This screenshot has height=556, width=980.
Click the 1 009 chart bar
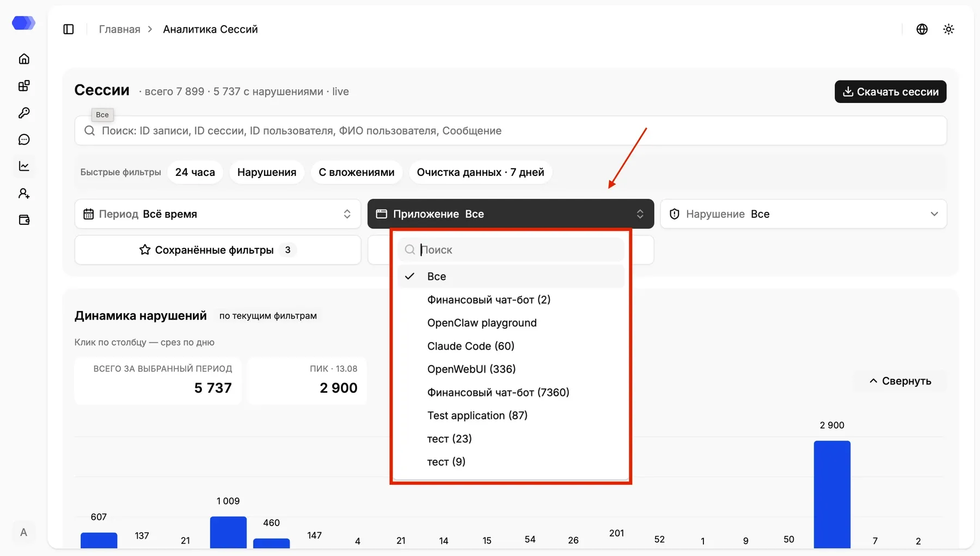(x=228, y=532)
